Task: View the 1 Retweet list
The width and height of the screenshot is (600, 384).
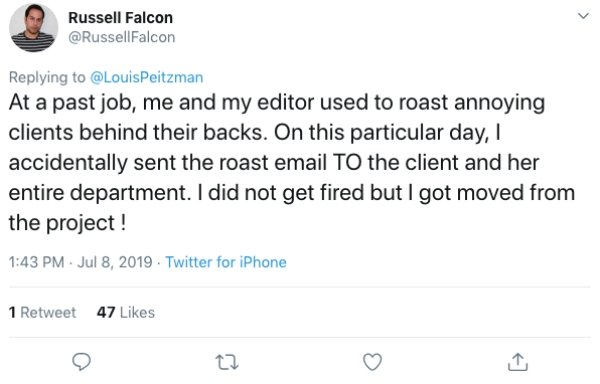Action: 42,312
